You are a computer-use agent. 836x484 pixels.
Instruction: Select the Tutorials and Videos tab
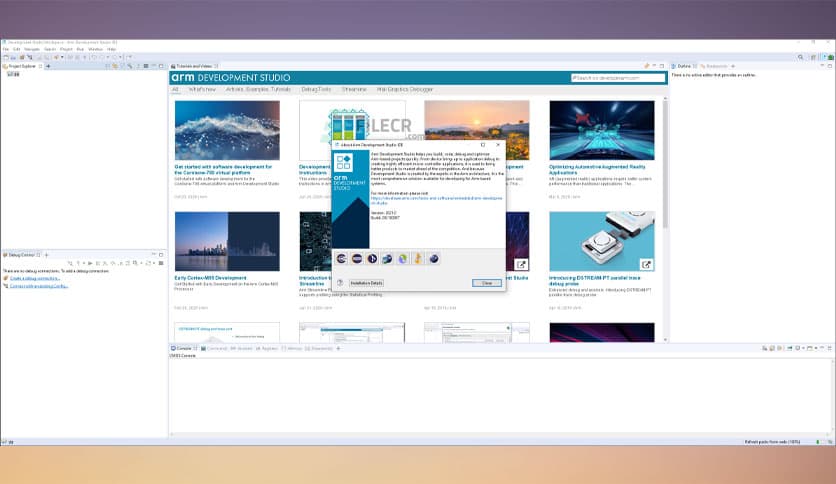[x=194, y=66]
